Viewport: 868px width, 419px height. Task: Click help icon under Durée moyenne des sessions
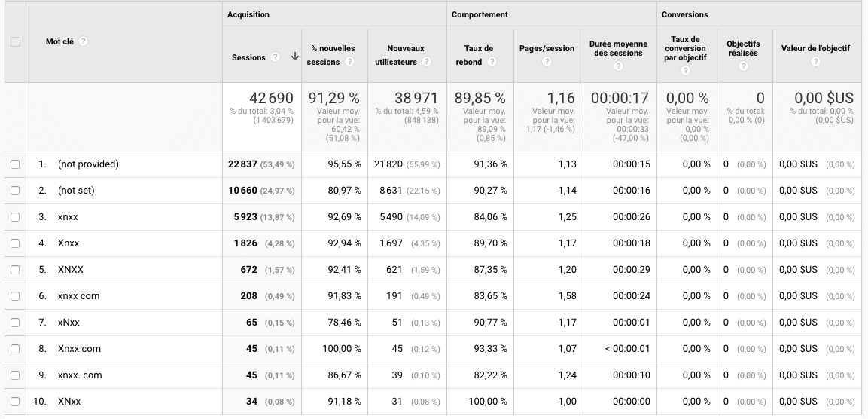(617, 66)
